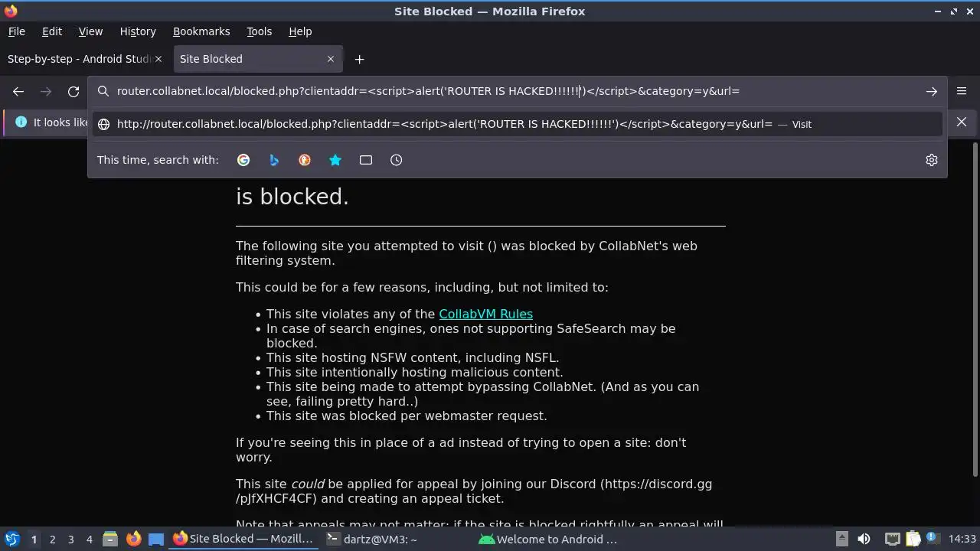Focus Site Blocked Firefox taskbar window
The image size is (980, 551).
pyautogui.click(x=244, y=539)
